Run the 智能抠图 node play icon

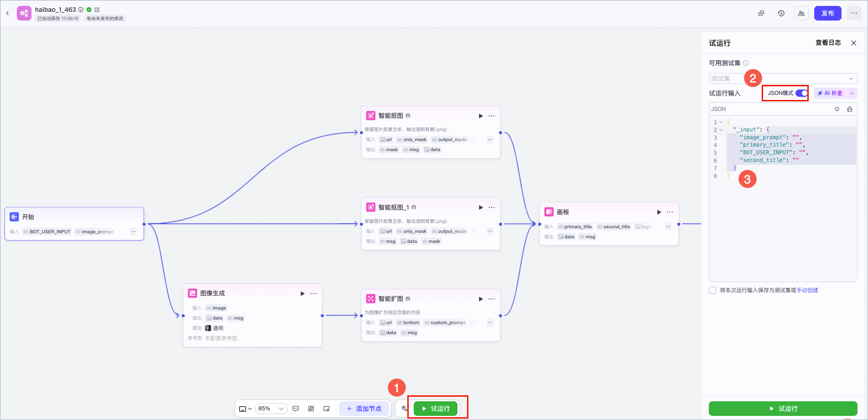click(481, 116)
